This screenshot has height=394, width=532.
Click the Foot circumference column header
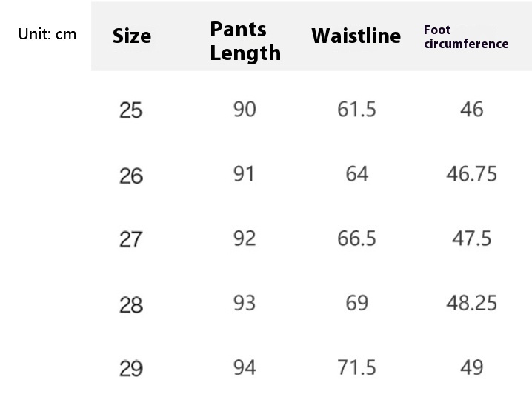pyautogui.click(x=466, y=37)
